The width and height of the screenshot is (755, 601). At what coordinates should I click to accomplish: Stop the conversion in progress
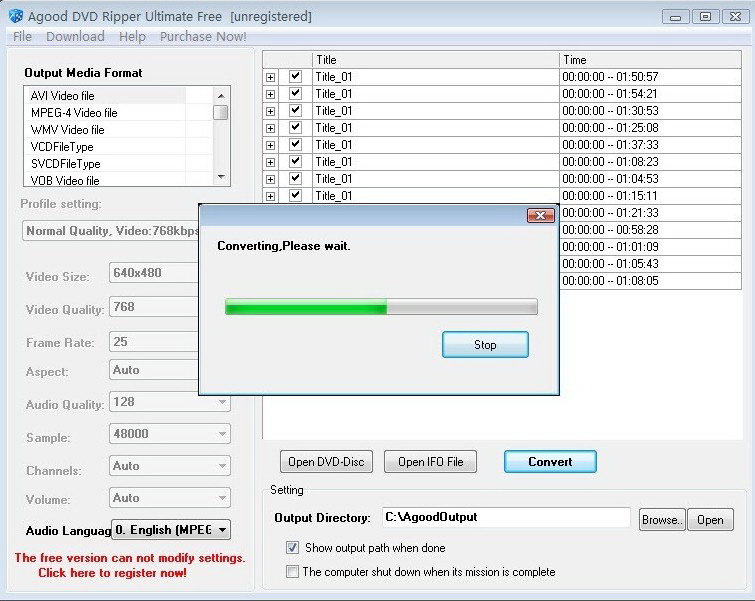coord(485,344)
